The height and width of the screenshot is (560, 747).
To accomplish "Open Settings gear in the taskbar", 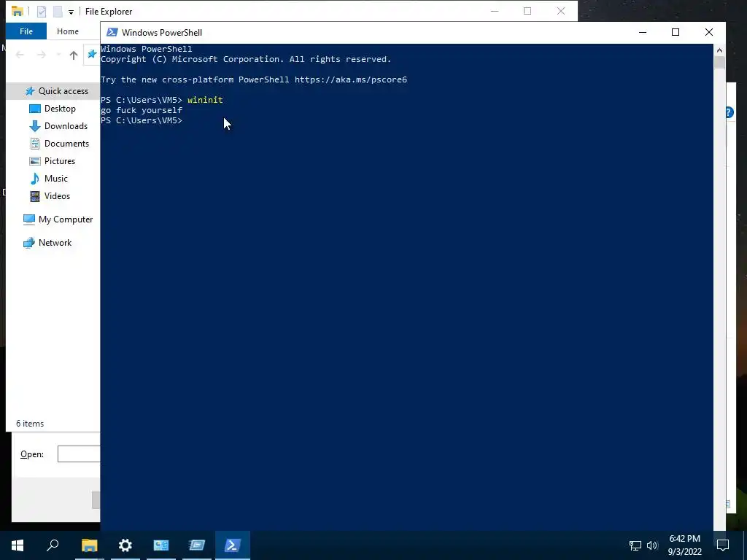I will [125, 545].
